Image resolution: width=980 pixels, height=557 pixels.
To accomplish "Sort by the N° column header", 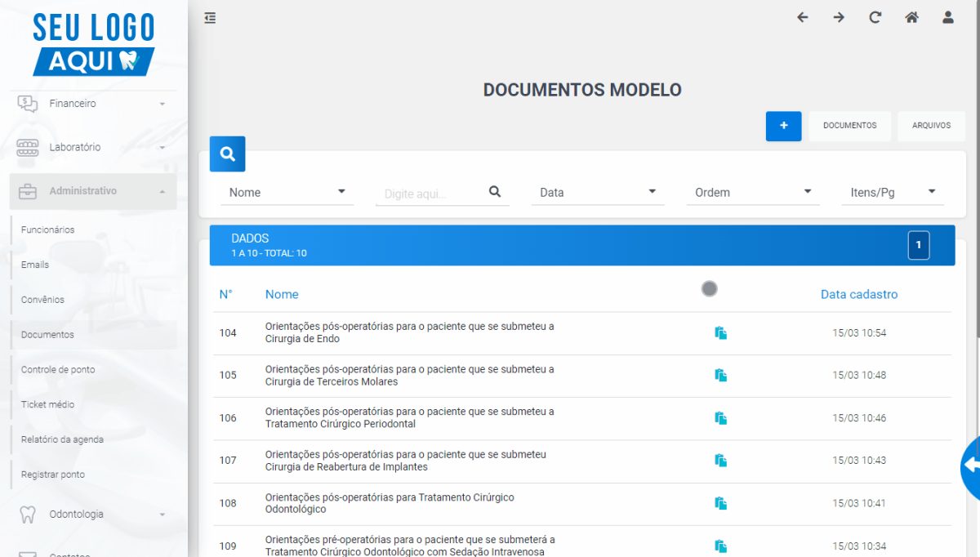I will [226, 294].
